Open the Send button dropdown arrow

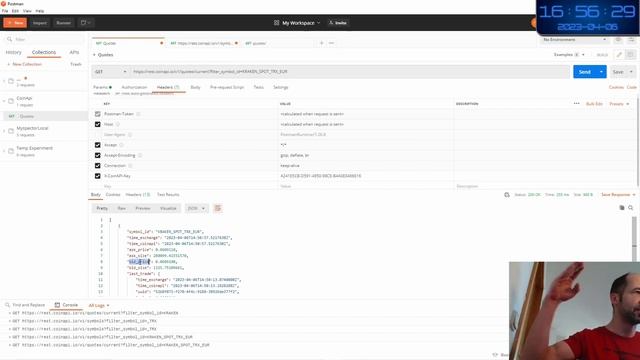tap(601, 72)
